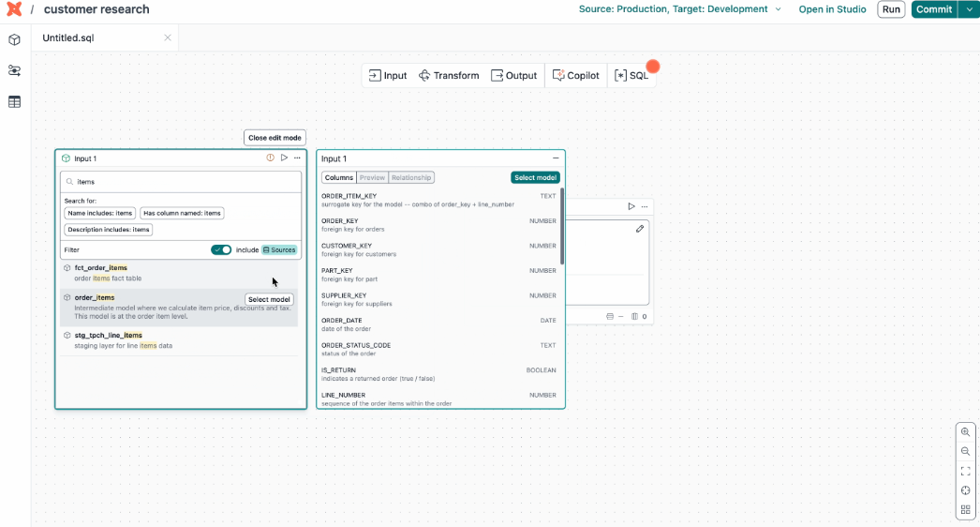Click the search magnifier icon
The image size is (980, 527).
[69, 182]
